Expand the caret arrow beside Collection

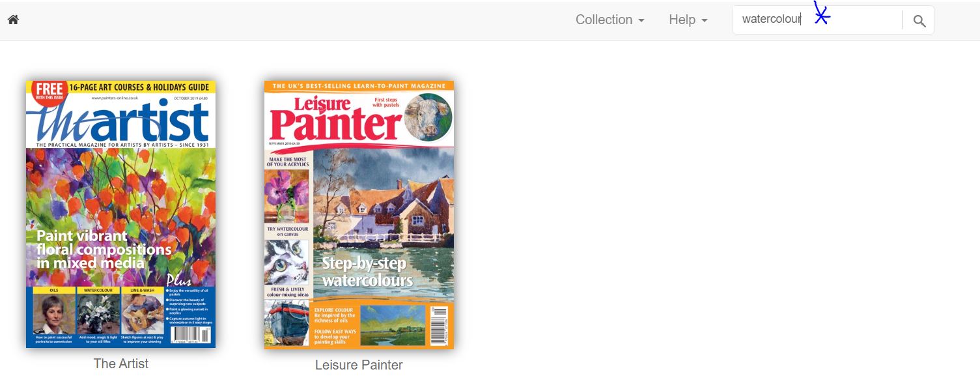[x=641, y=21]
